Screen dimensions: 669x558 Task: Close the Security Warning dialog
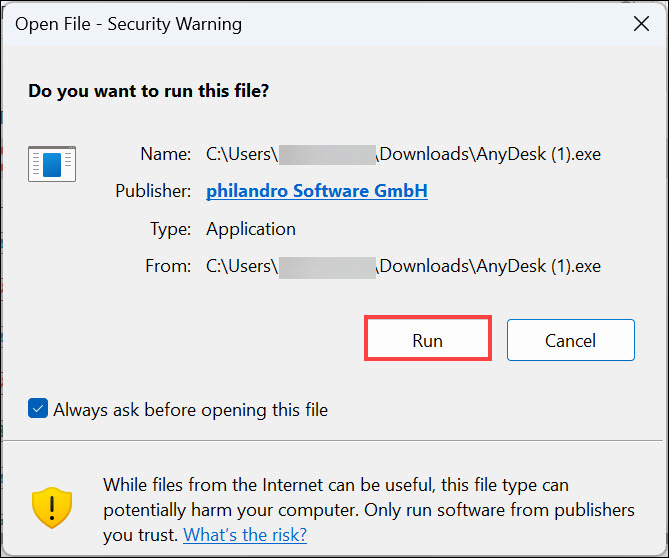641,24
